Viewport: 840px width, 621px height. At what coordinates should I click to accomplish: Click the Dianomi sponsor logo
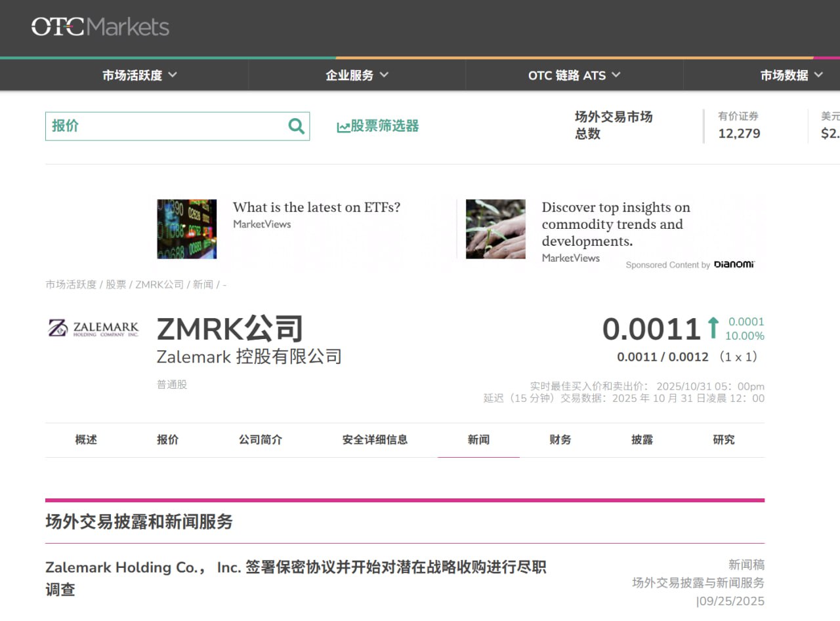tap(734, 264)
